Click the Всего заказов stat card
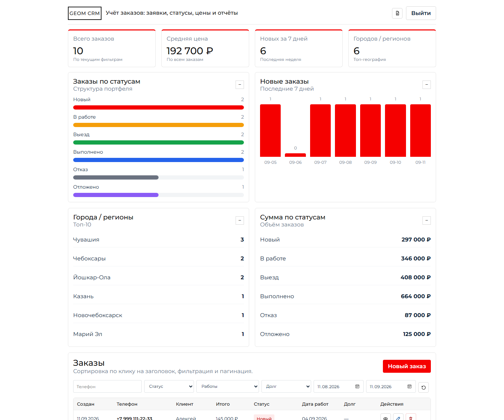The height and width of the screenshot is (420, 504). [x=112, y=48]
